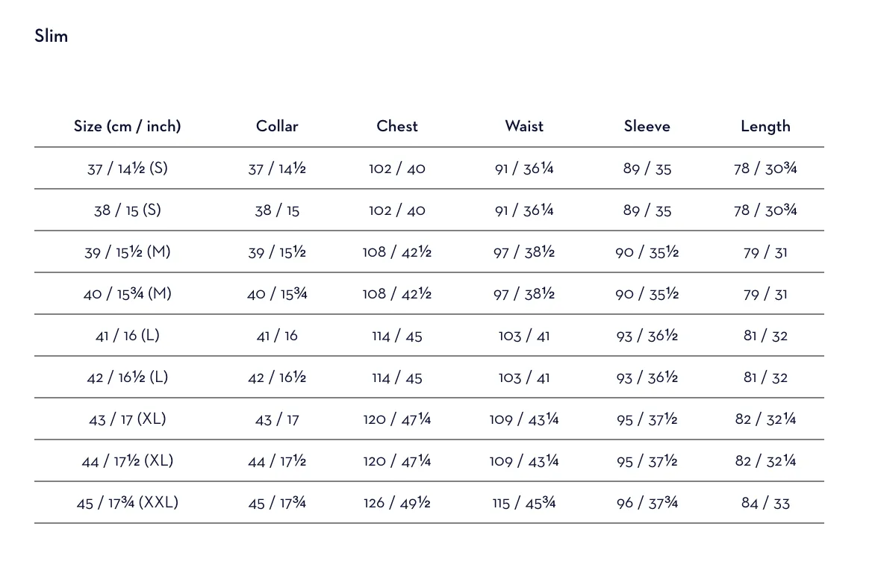
Task: Select the 41 / 16 (L) size row
Action: (429, 335)
